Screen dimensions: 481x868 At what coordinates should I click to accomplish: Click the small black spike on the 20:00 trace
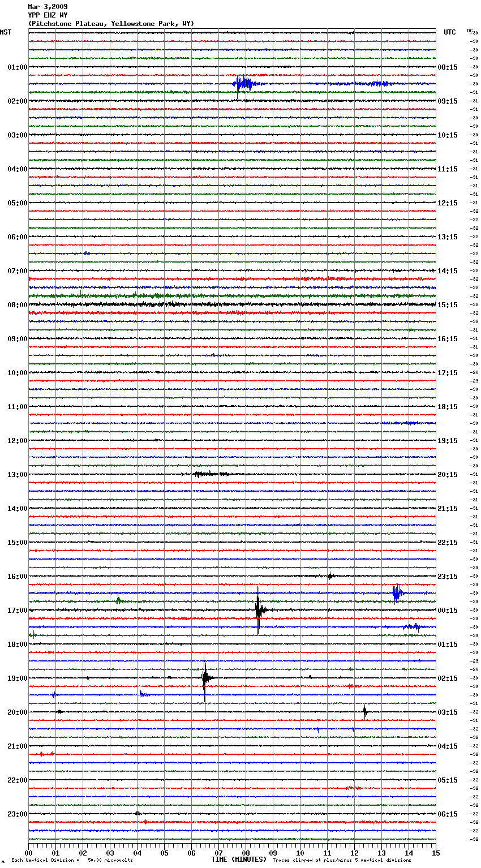(365, 712)
